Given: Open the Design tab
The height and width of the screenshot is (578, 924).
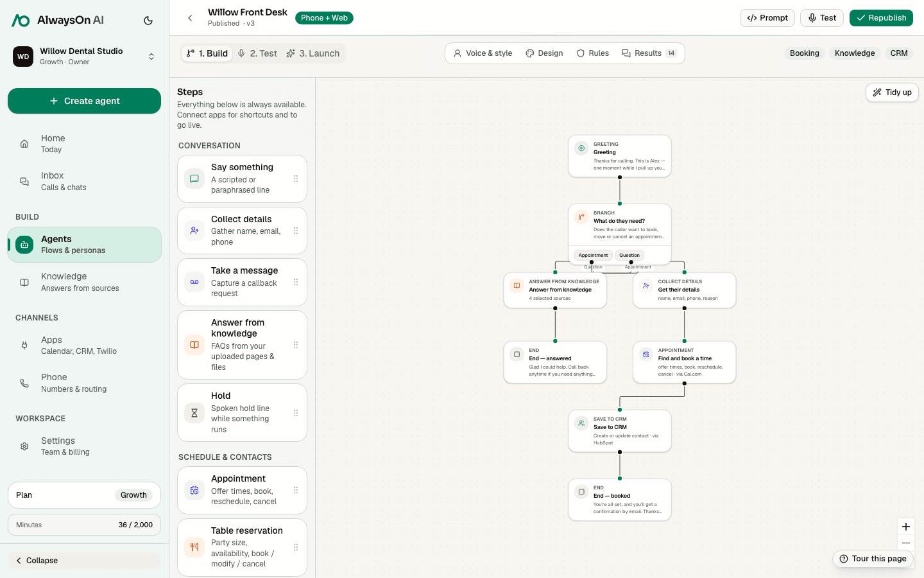Looking at the screenshot, I should [544, 53].
